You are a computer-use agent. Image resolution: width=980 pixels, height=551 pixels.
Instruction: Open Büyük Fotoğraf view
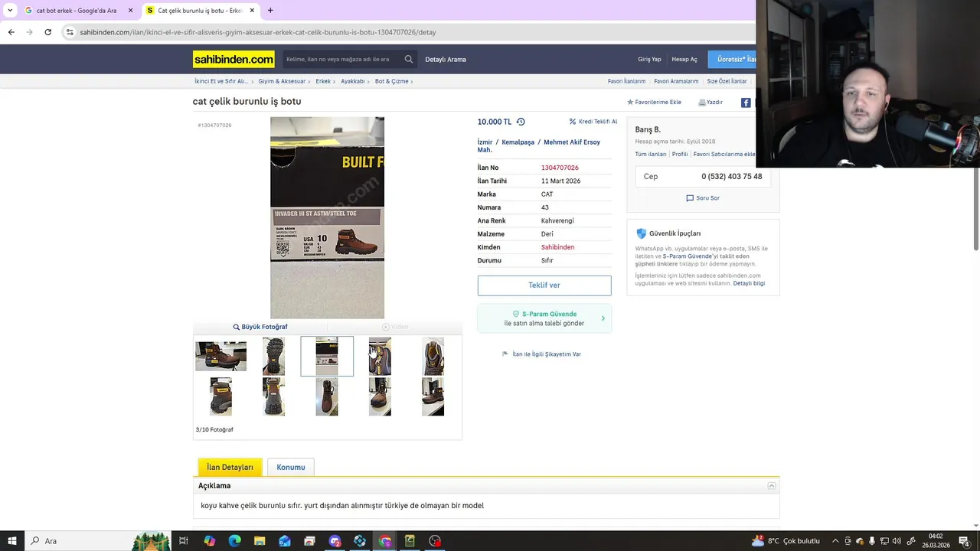click(260, 327)
